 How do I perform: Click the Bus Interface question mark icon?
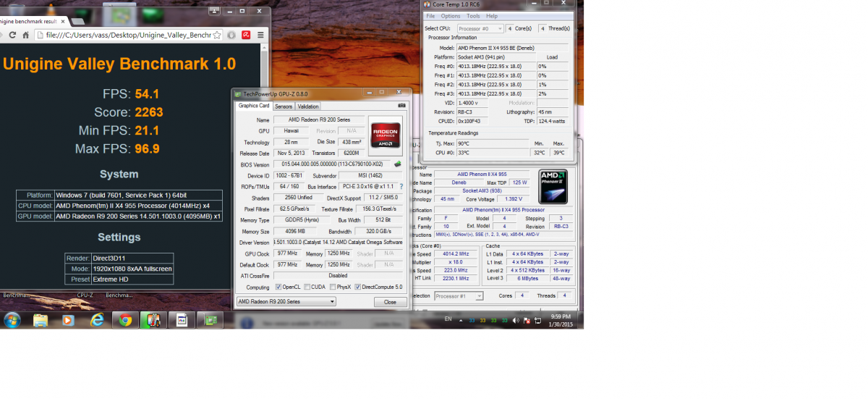point(401,186)
